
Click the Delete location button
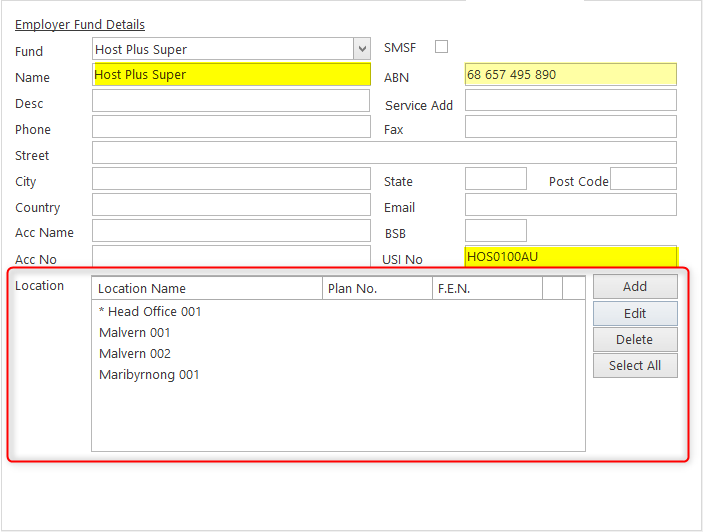635,340
